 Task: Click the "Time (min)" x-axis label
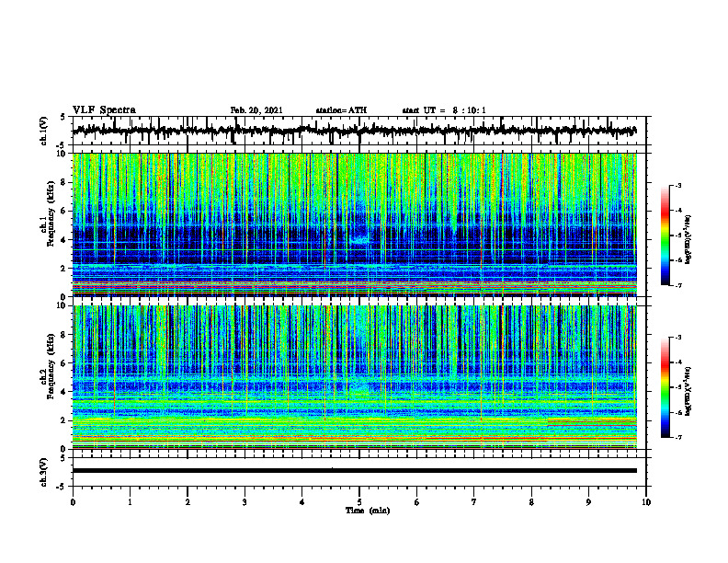368,511
